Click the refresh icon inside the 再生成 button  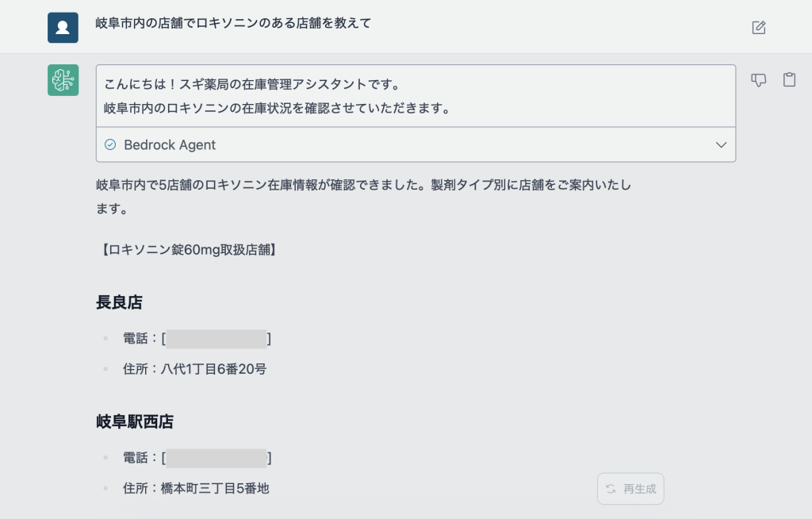pos(611,489)
